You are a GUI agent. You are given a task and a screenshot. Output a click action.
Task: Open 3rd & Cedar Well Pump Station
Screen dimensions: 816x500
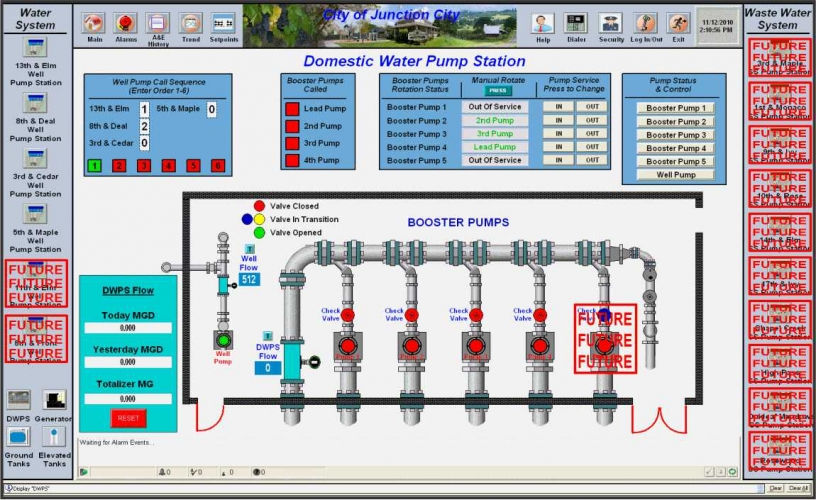[x=35, y=159]
